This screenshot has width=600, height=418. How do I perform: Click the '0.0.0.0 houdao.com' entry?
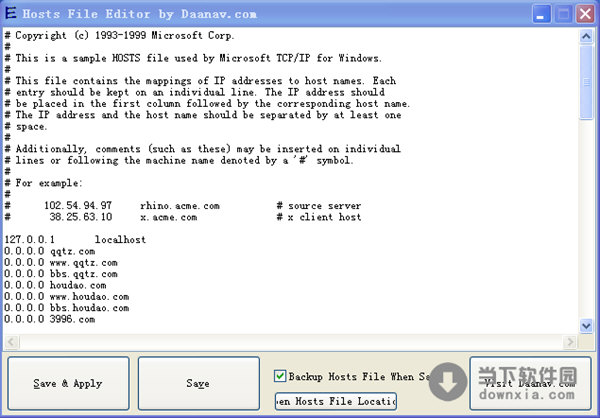pos(55,285)
